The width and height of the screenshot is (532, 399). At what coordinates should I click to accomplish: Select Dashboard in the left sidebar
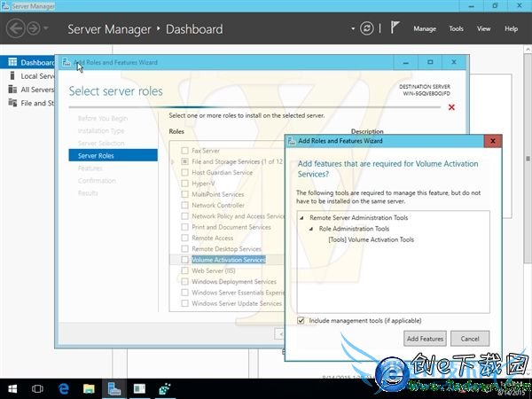point(27,62)
